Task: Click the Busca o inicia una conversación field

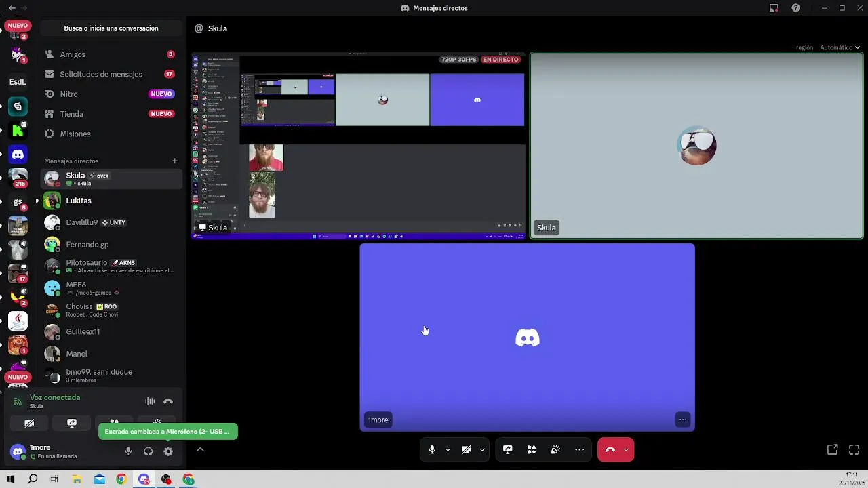Action: [x=111, y=28]
